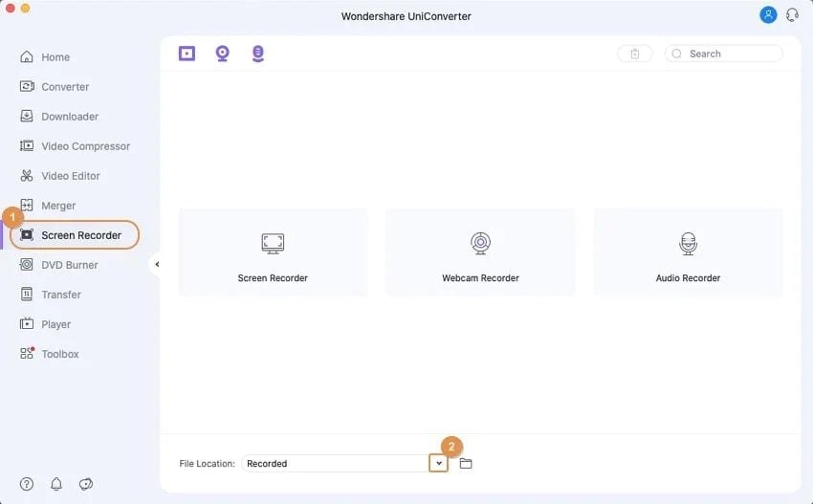
Task: Open the Player section
Action: coord(45,324)
